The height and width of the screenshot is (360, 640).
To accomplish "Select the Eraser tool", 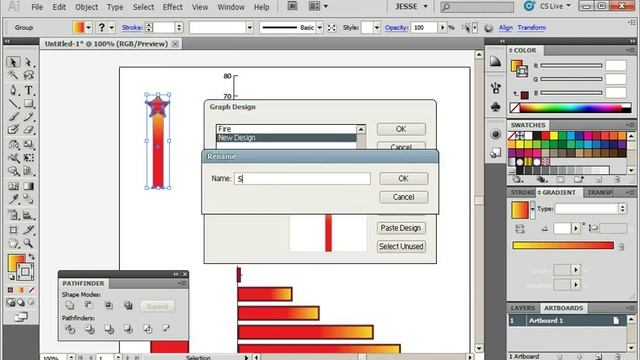I will (x=28, y=130).
